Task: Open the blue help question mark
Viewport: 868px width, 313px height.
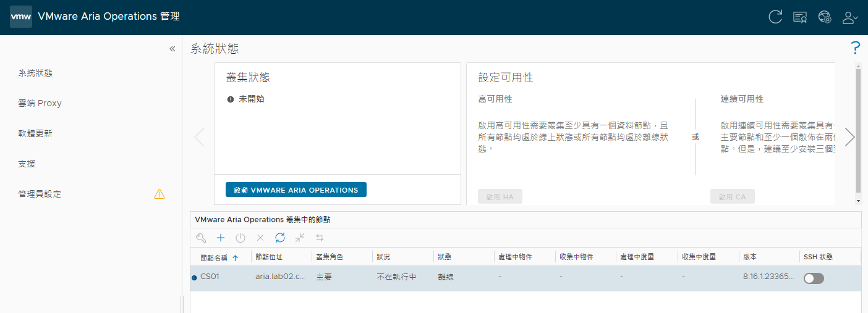Action: tap(856, 48)
